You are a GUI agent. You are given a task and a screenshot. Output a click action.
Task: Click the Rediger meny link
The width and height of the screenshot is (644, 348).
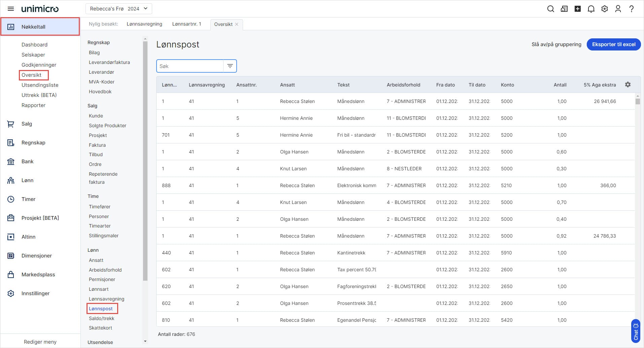pos(40,342)
